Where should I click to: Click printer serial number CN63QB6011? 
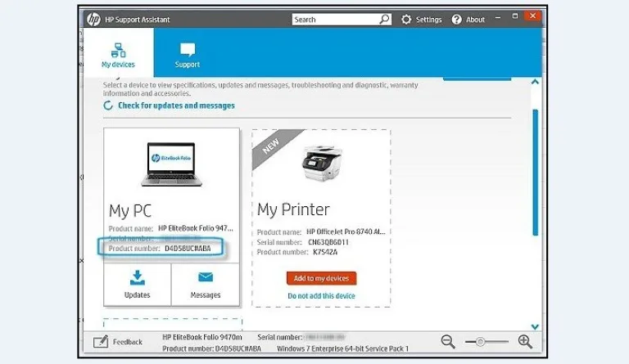click(x=328, y=242)
